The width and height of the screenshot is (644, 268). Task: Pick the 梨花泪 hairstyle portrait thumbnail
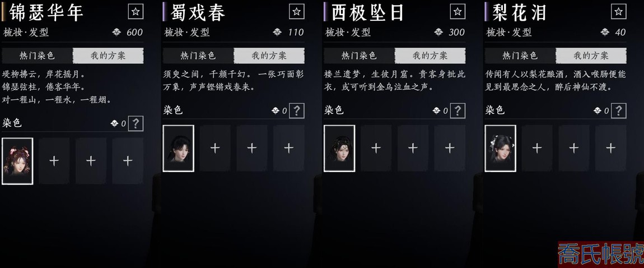click(501, 149)
